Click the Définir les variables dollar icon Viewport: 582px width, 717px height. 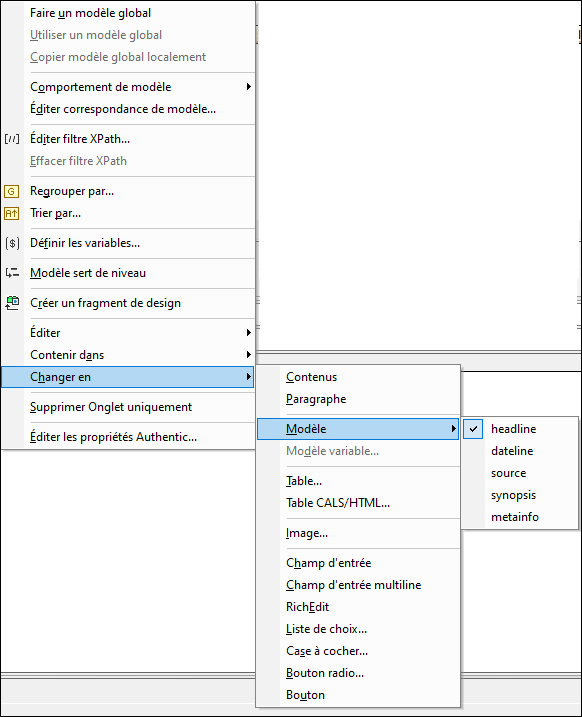[12, 243]
